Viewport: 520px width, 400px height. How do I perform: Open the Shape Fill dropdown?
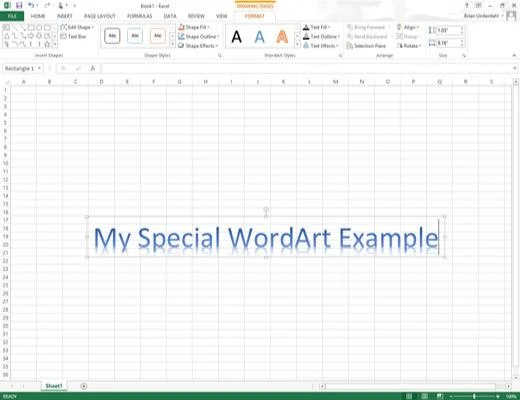(194, 27)
